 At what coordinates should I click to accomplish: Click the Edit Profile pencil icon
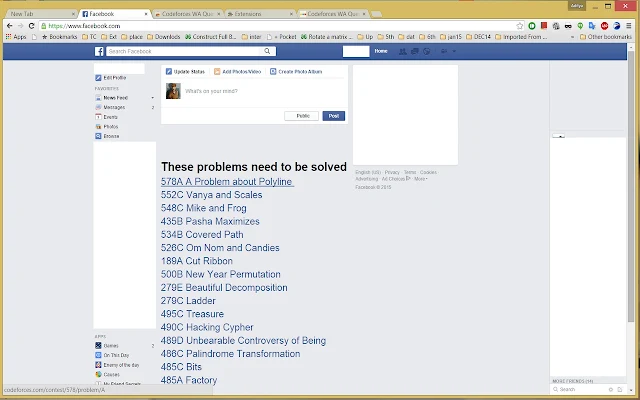[x=98, y=78]
